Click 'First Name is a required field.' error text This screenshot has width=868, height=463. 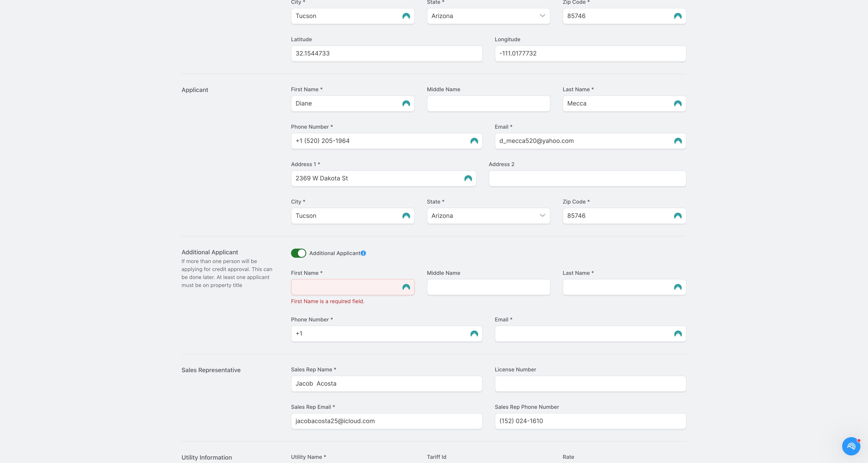328,301
